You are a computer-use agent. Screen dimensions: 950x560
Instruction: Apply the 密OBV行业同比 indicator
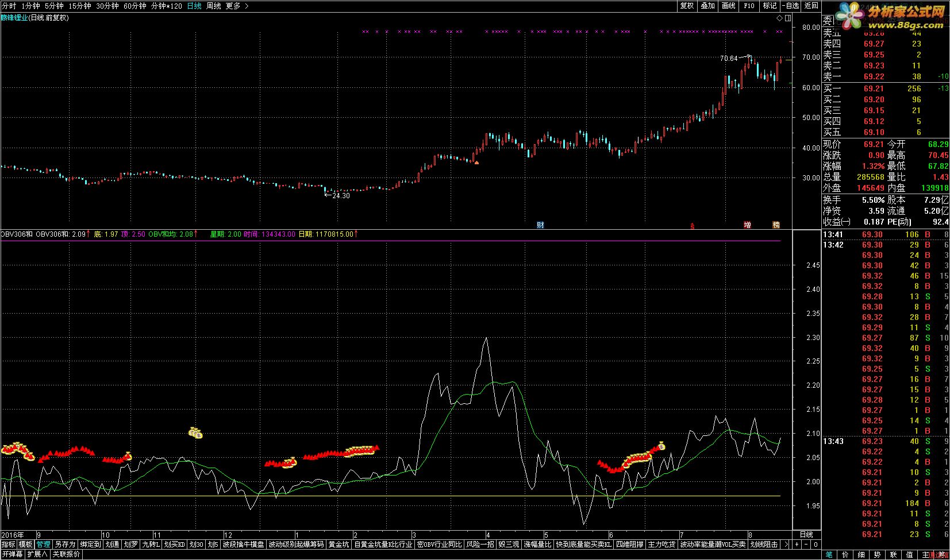coord(439,544)
